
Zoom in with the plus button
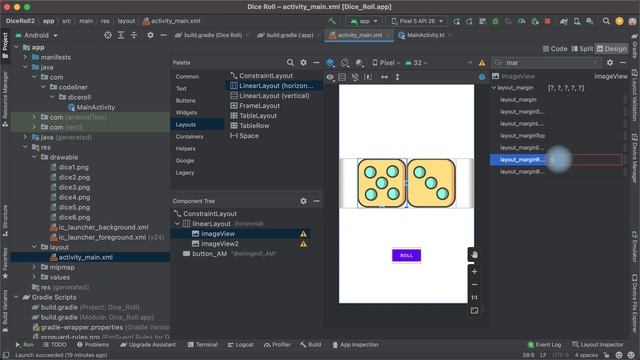tap(474, 271)
